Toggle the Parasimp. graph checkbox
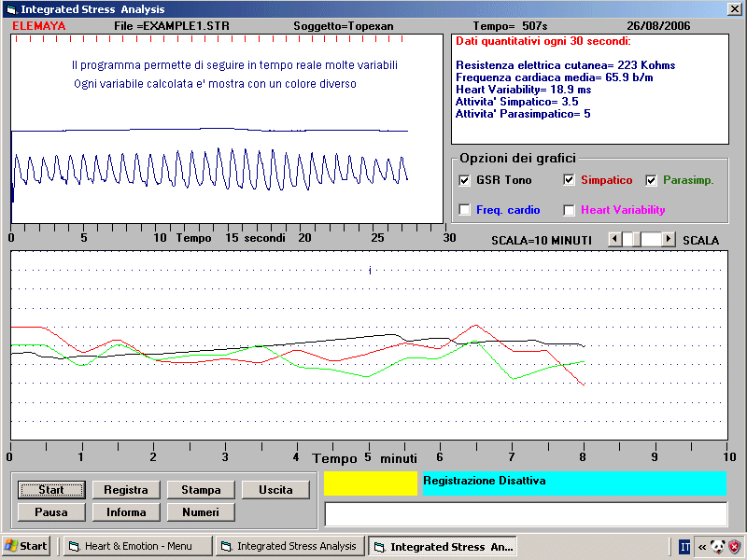This screenshot has height=560, width=747. point(652,180)
